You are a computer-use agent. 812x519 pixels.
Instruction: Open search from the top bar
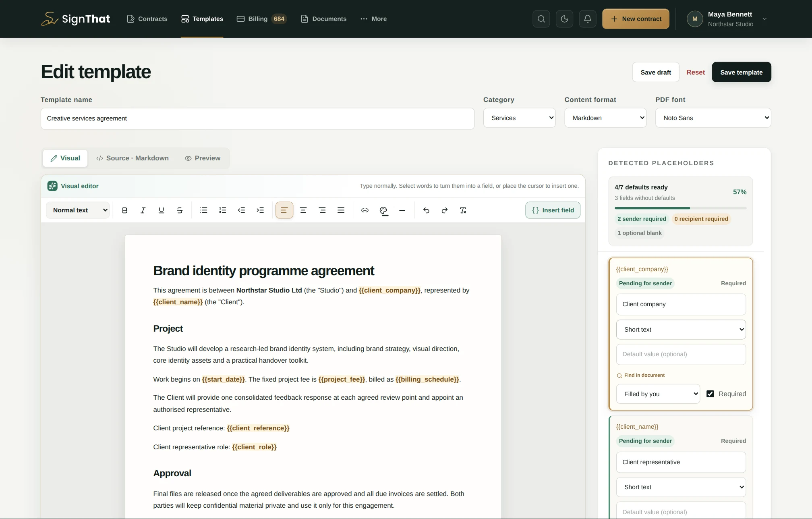click(541, 19)
